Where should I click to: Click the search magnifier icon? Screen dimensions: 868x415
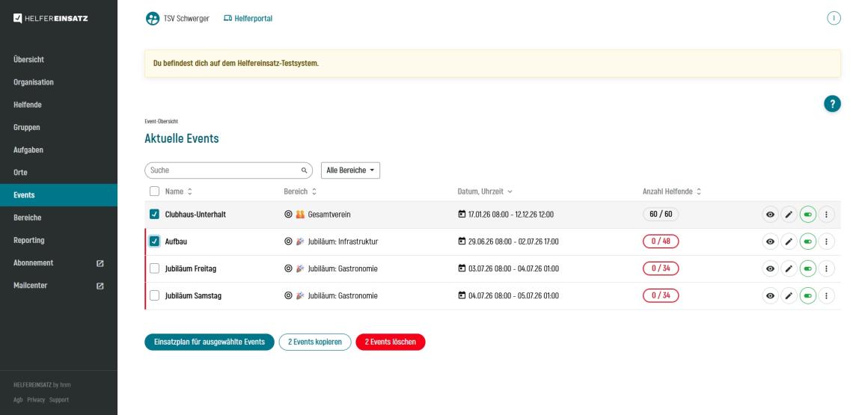(304, 170)
